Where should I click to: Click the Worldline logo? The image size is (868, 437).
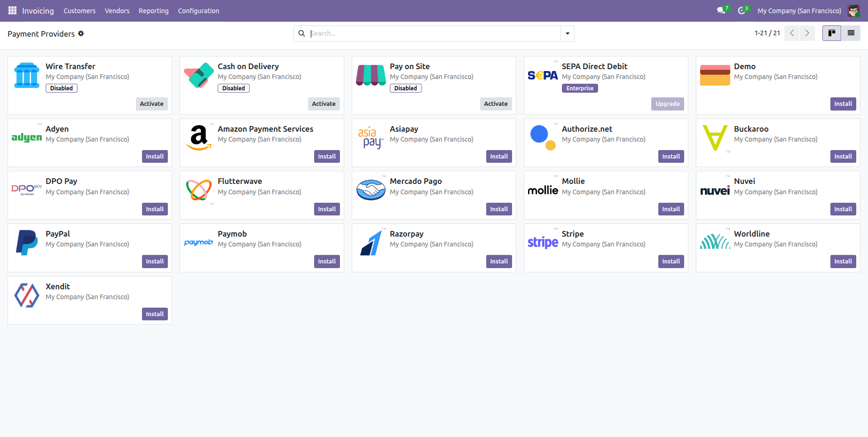tap(715, 241)
